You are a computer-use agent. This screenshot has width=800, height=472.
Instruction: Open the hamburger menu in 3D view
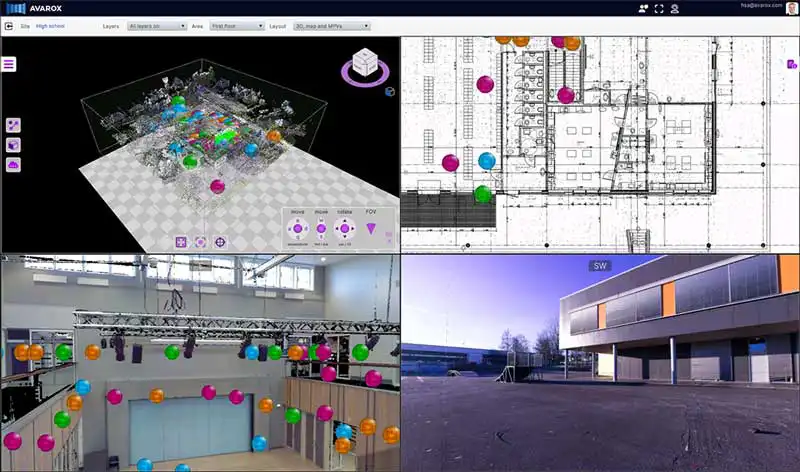coord(9,64)
